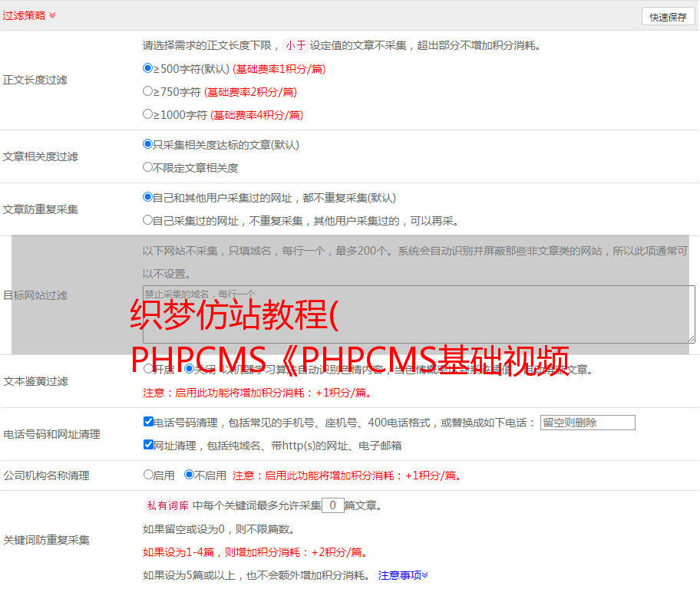700x589 pixels.
Task: Collapse the 过滤策略 section header
Action: pos(29,15)
